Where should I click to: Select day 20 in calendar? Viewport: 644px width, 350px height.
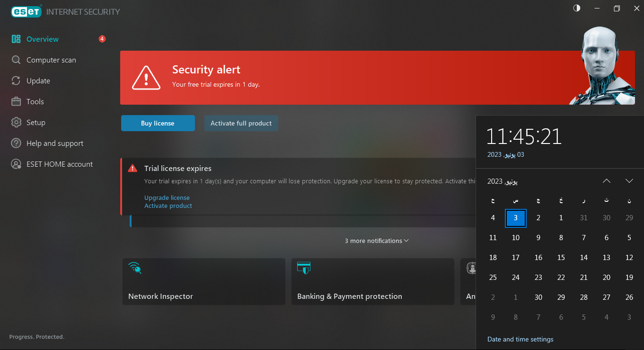click(x=607, y=278)
